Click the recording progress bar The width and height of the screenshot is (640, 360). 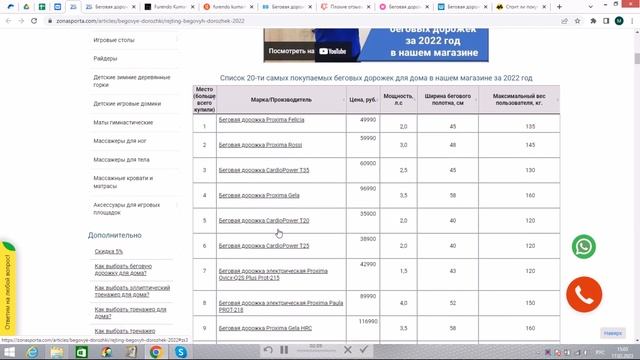coord(316,351)
